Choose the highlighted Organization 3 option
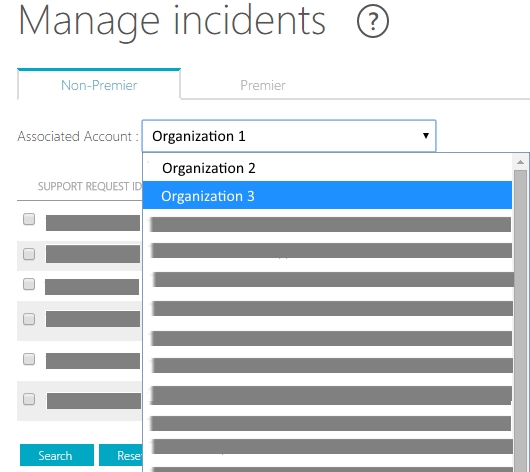The width and height of the screenshot is (530, 472). (327, 195)
